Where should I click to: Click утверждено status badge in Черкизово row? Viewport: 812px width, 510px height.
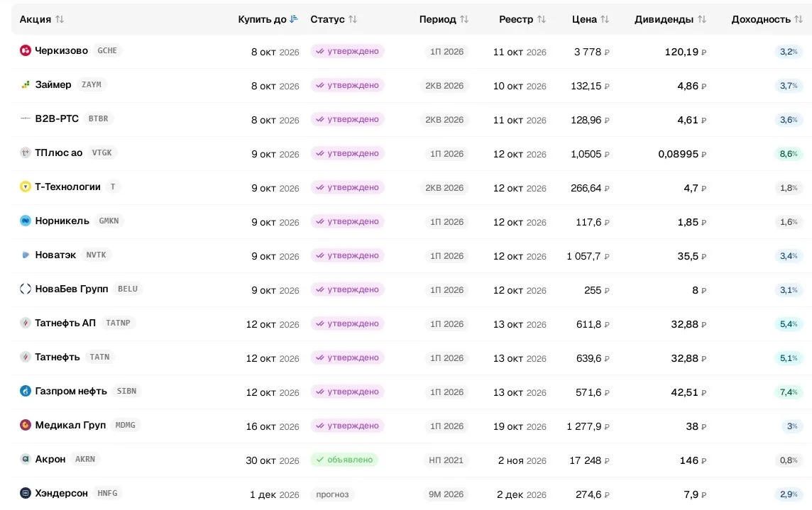[348, 51]
